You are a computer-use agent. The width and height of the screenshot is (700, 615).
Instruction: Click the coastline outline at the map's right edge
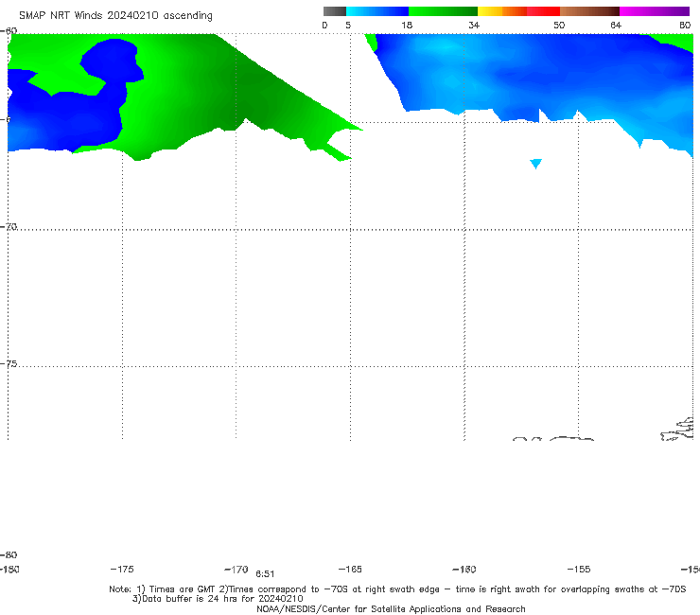coord(677,430)
